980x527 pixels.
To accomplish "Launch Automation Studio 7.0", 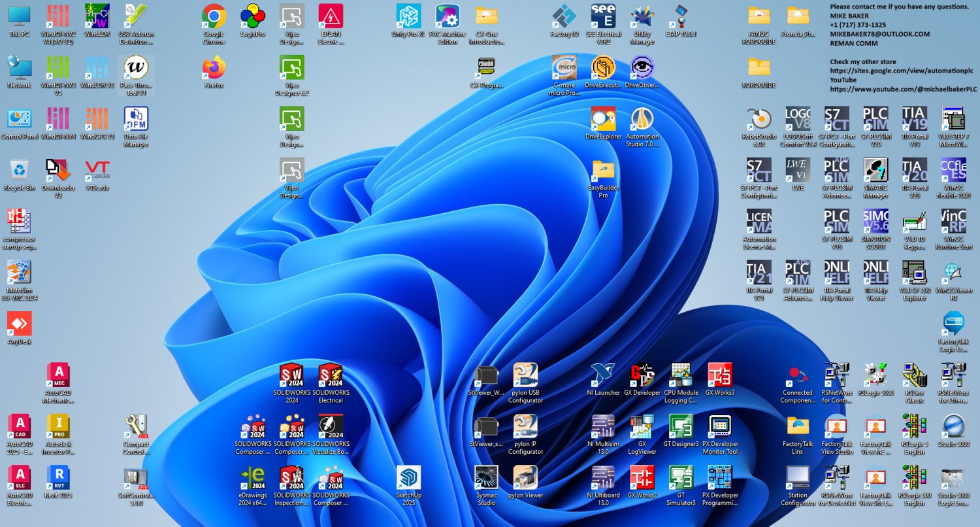I will coord(642,127).
